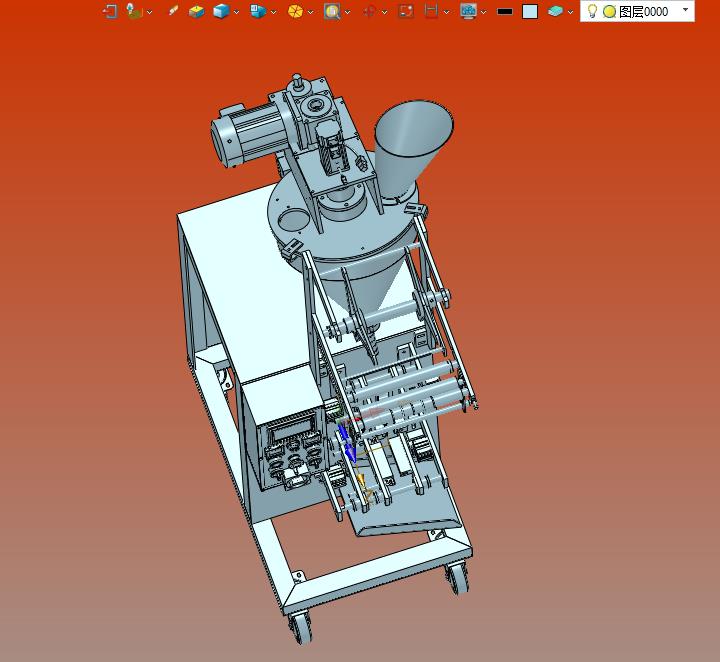Open the teal layer slab dropdown
The height and width of the screenshot is (662, 720).
click(570, 12)
